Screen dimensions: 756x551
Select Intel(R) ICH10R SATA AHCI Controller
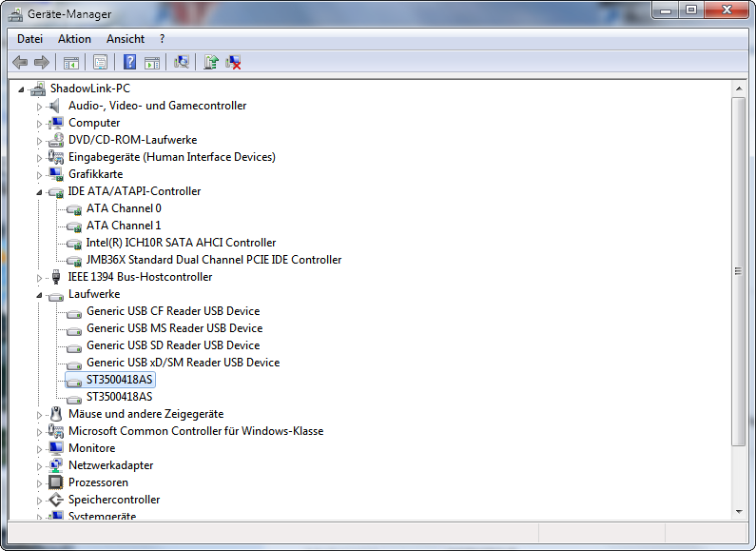pos(181,243)
